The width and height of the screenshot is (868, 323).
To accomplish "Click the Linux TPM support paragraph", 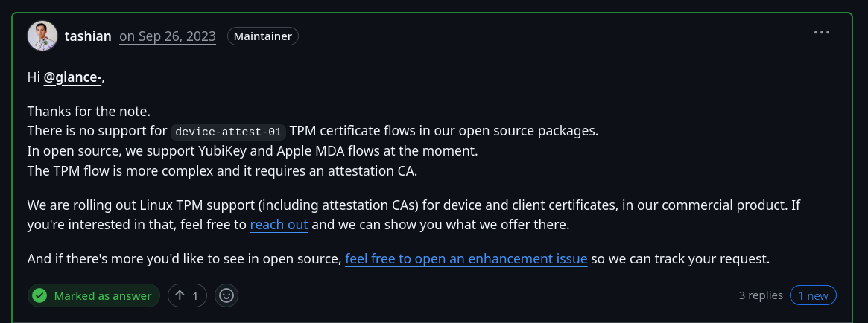I will [x=413, y=205].
